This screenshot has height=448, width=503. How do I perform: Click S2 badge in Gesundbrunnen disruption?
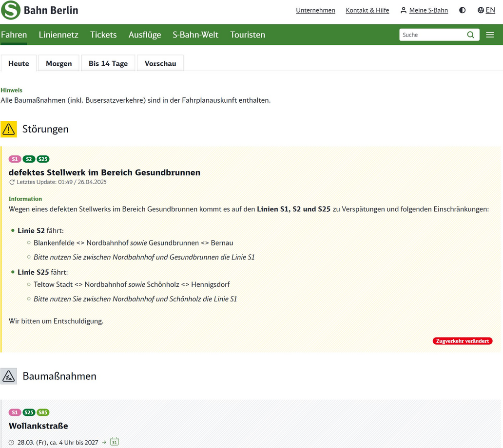pos(29,159)
